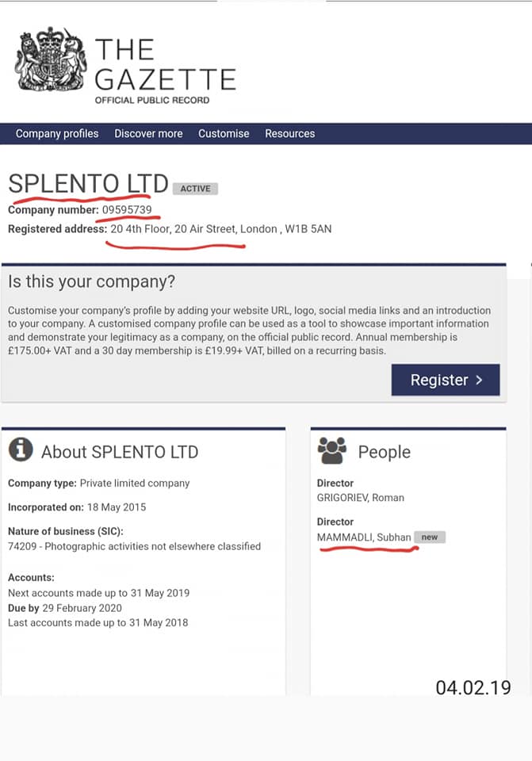Click the arrow on the Register button
Image resolution: width=532 pixels, height=761 pixels.
point(479,380)
